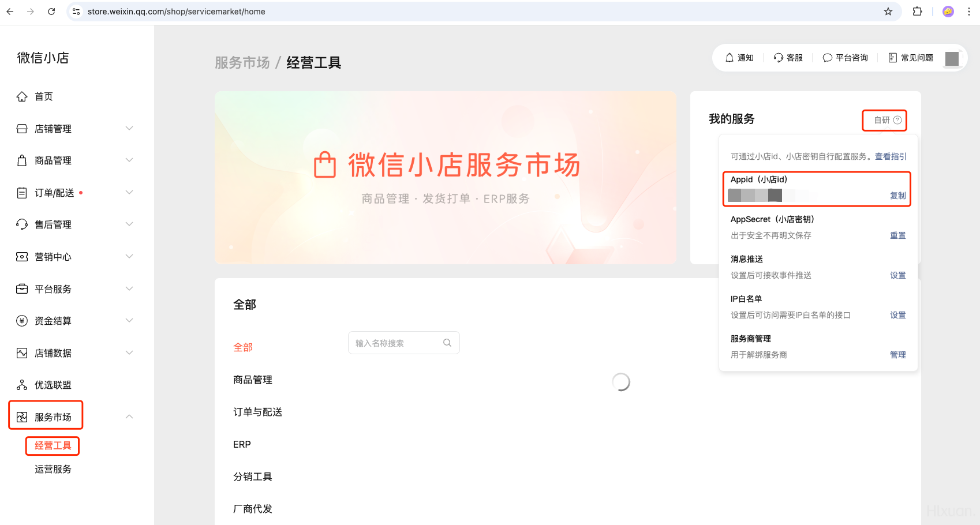Open the Chrome three-dot menu
The height and width of the screenshot is (525, 980).
tap(969, 12)
